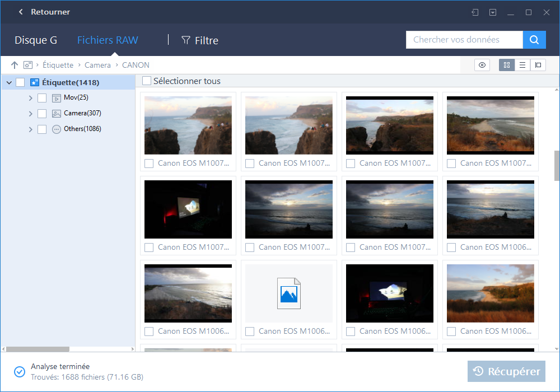Click the import/login icon in title bar
The image size is (560, 392).
475,12
